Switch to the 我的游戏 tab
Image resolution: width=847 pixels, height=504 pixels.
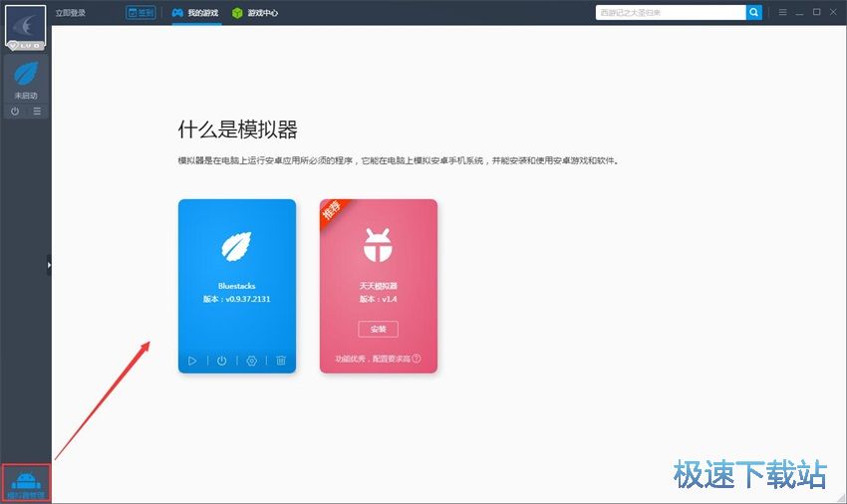coord(195,12)
